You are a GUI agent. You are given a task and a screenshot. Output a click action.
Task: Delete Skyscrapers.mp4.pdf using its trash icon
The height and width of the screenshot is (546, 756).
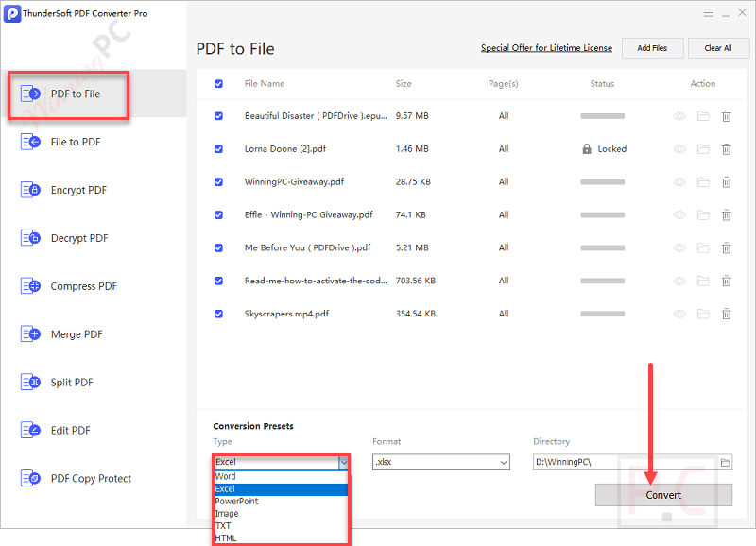click(726, 314)
